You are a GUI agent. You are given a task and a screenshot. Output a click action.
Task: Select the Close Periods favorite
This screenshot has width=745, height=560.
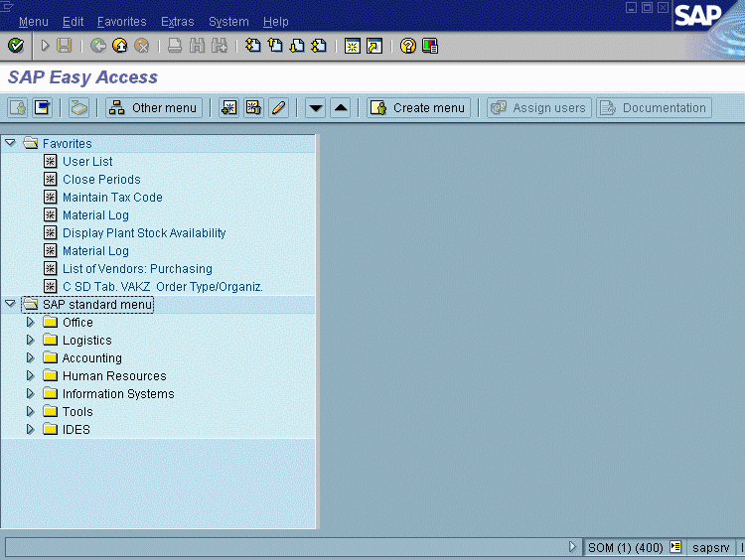(101, 180)
